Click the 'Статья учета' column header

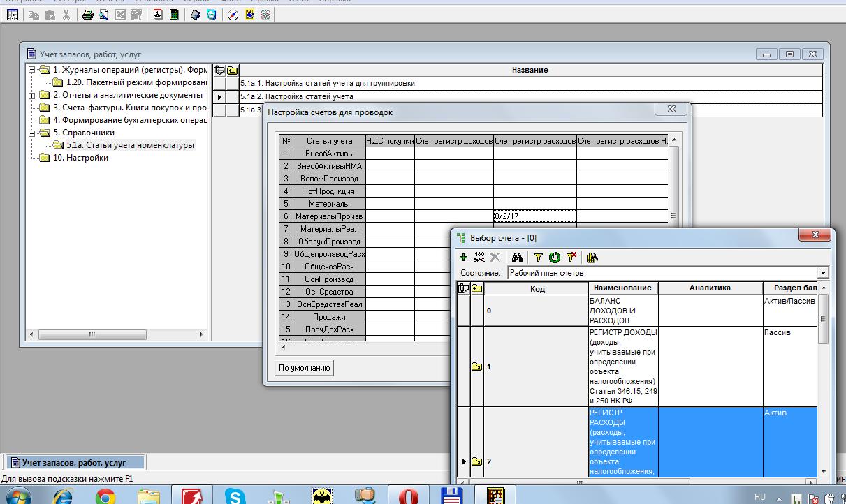(x=329, y=141)
